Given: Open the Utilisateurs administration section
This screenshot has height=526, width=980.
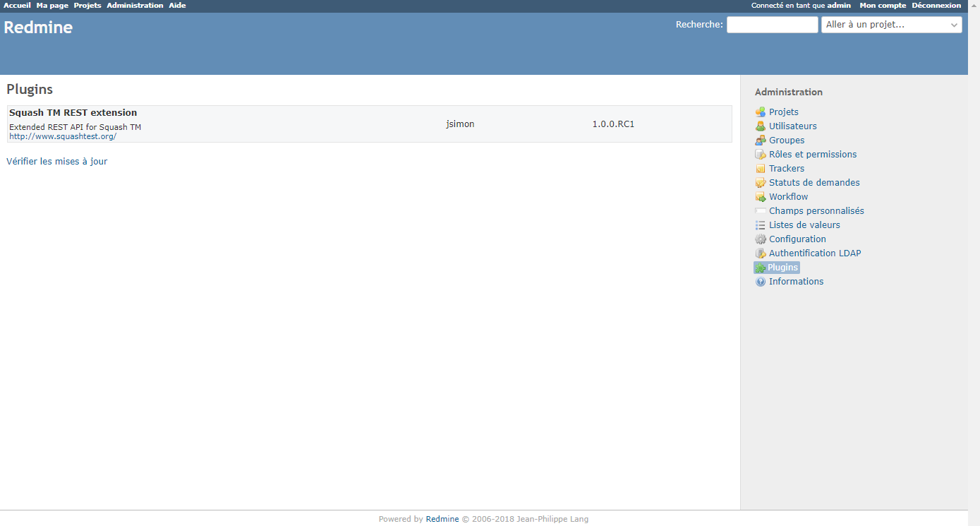Looking at the screenshot, I should 792,126.
